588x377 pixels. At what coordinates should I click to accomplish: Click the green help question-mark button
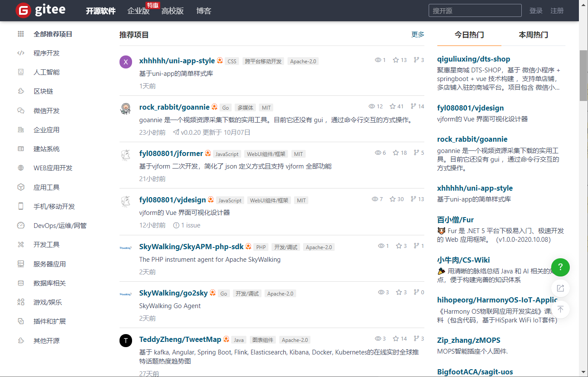click(560, 266)
